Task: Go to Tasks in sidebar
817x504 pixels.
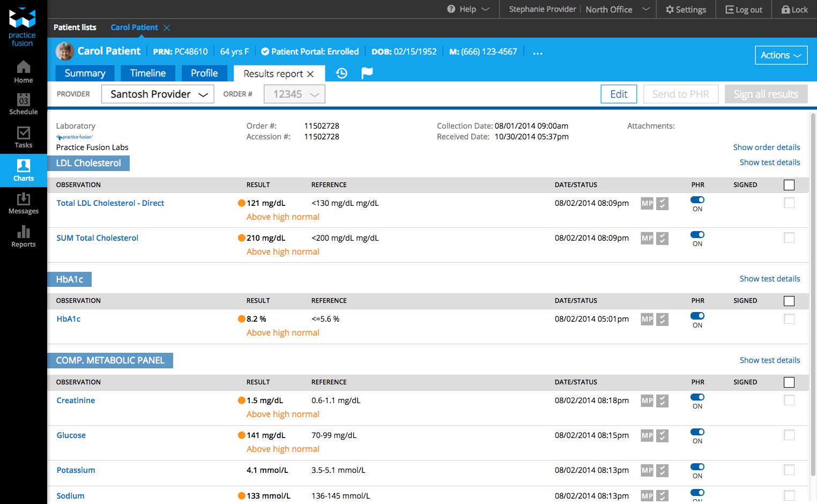Action: [x=24, y=137]
